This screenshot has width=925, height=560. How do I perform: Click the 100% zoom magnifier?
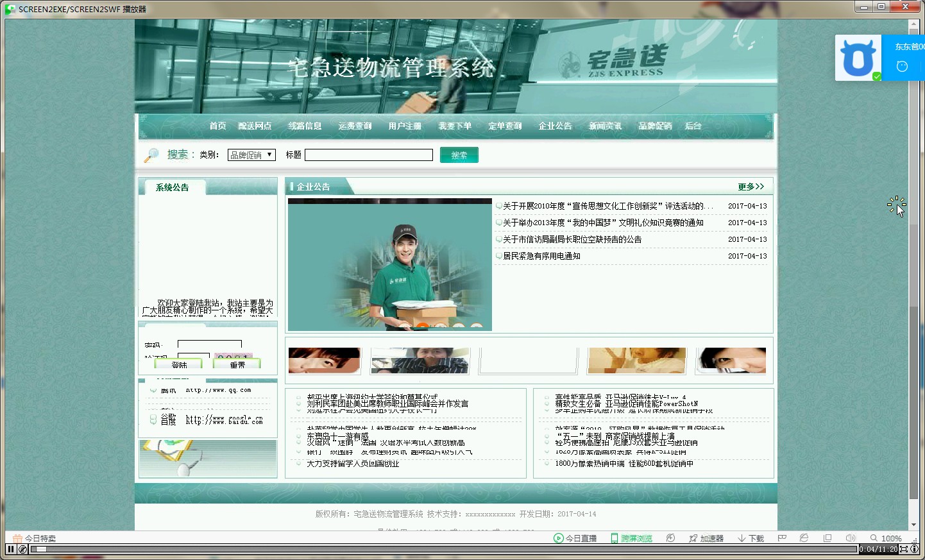click(874, 538)
